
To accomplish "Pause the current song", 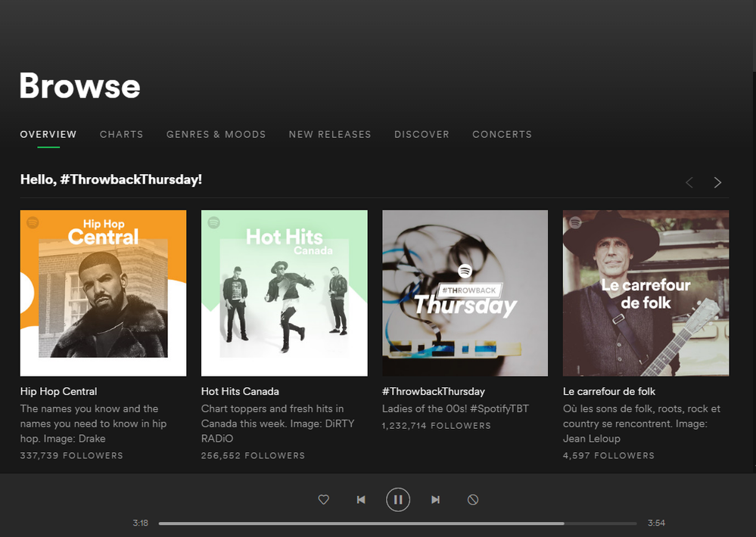I will coord(398,499).
